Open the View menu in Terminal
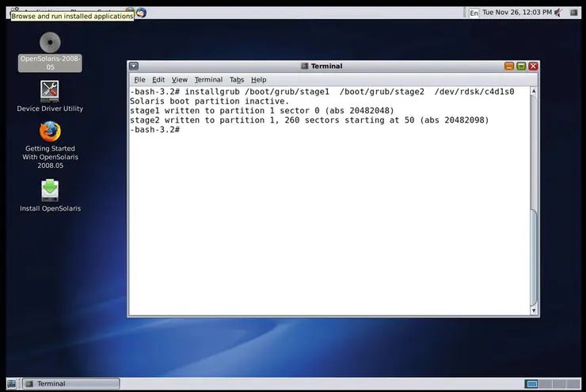Viewport: 586px width, 392px height. tap(180, 80)
